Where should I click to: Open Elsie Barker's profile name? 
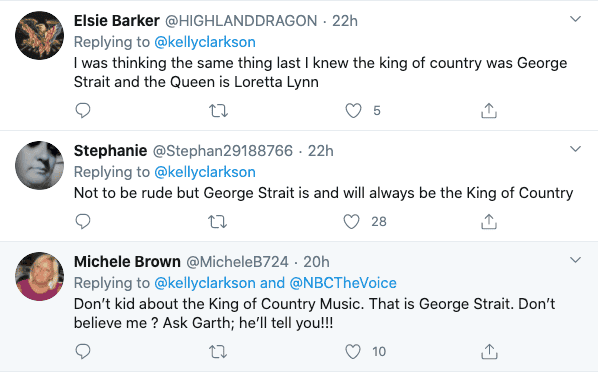pos(117,21)
